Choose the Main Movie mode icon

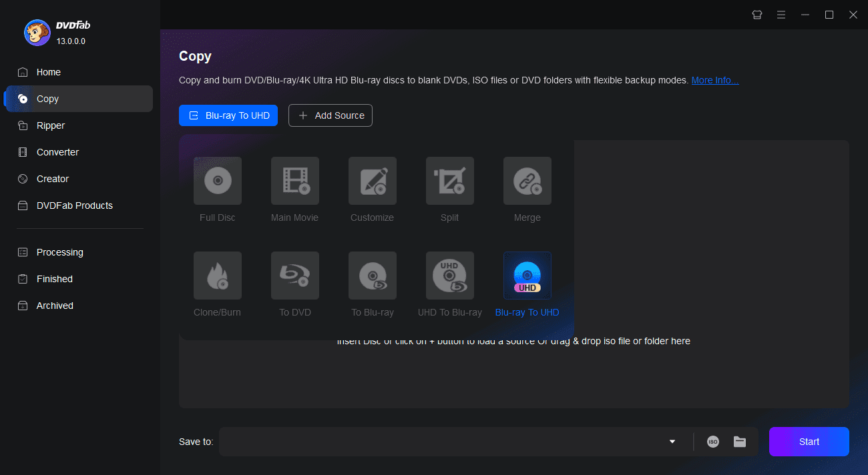(x=295, y=181)
